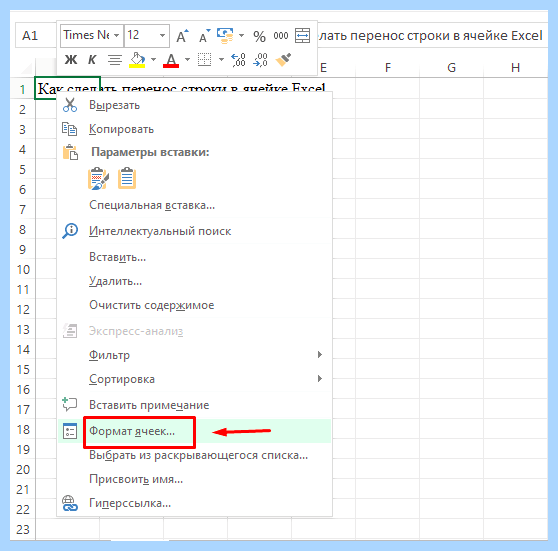This screenshot has height=551, width=558.
Task: Select row 23 header
Action: (x=22, y=529)
